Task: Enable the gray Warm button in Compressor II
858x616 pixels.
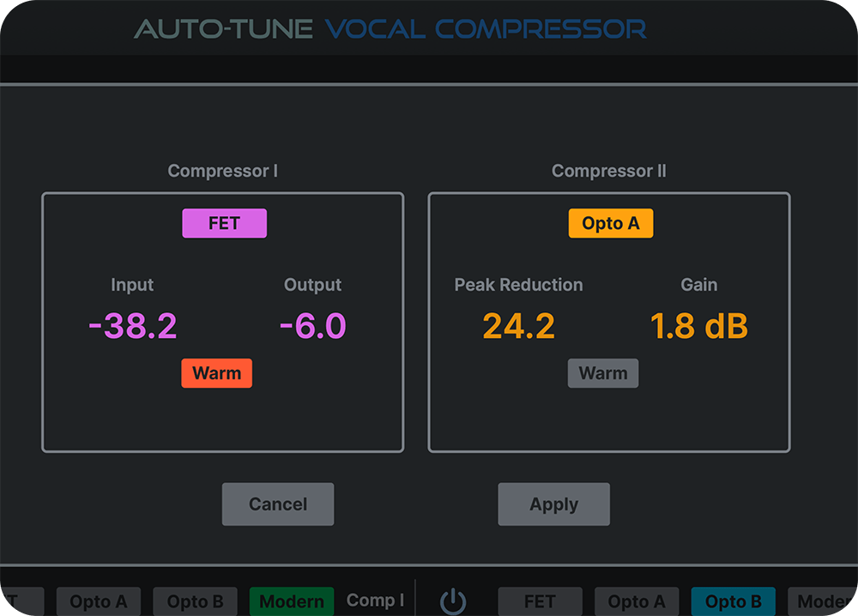Action: pyautogui.click(x=603, y=373)
